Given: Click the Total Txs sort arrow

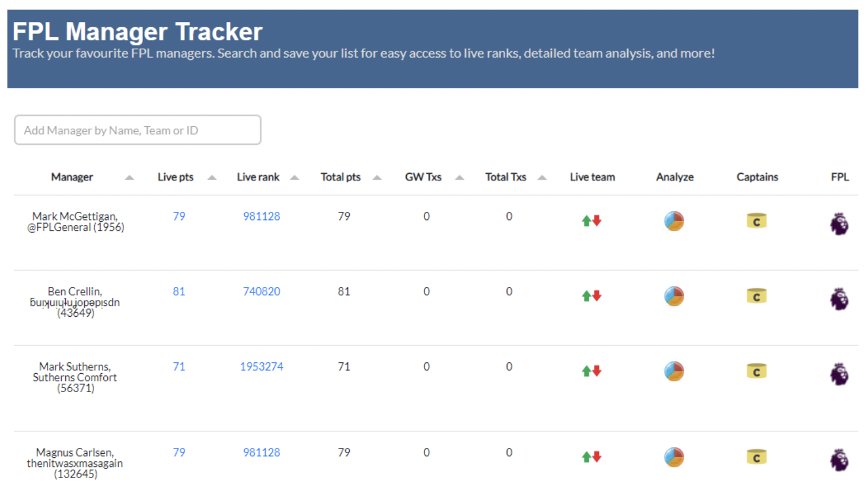Looking at the screenshot, I should [x=541, y=177].
